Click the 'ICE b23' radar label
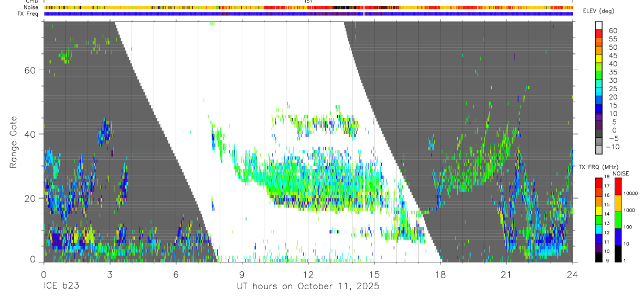The image size is (644, 297). [x=61, y=287]
